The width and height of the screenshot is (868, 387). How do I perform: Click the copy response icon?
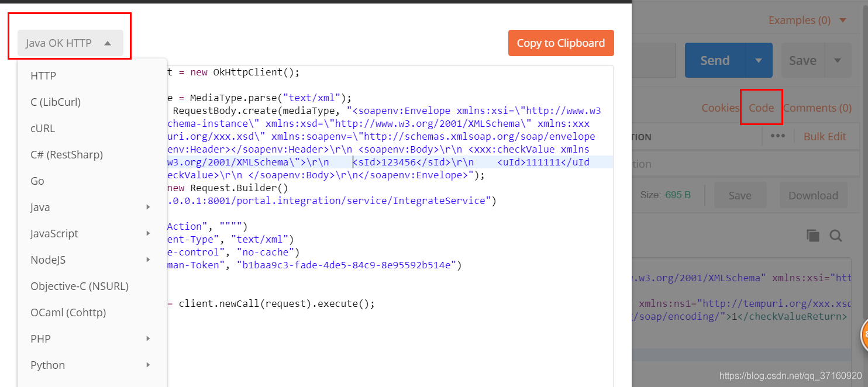click(812, 236)
